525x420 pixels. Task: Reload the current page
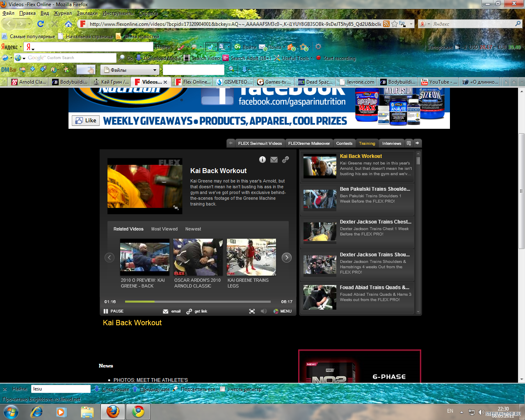41,24
